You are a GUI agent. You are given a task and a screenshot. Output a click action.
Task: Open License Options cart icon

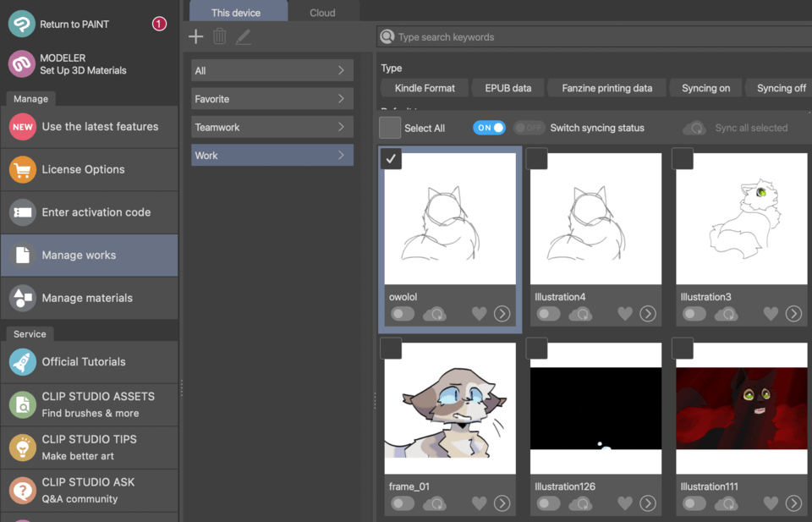pyautogui.click(x=22, y=170)
